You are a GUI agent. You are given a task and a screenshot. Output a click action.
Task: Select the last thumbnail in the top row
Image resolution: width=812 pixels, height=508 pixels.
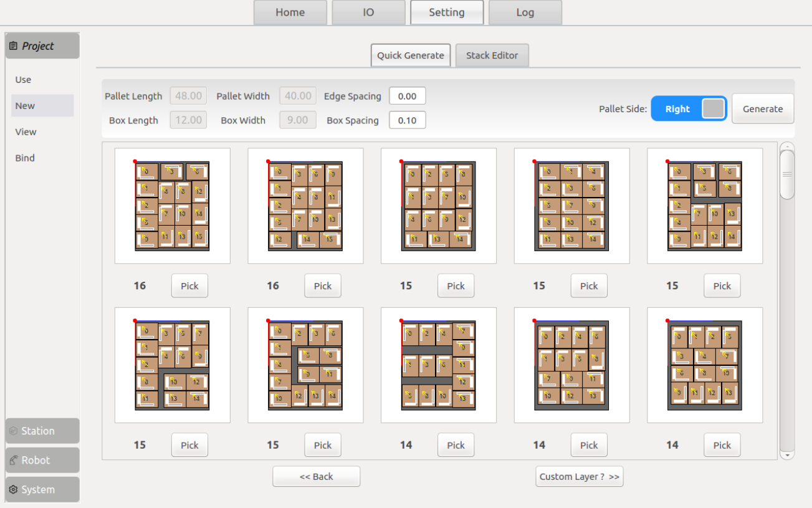pos(705,206)
